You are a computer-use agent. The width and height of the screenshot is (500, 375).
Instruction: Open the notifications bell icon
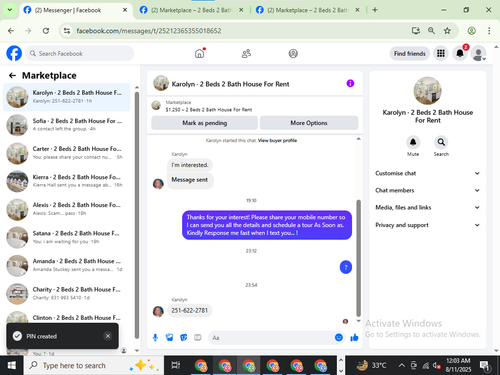tap(460, 53)
